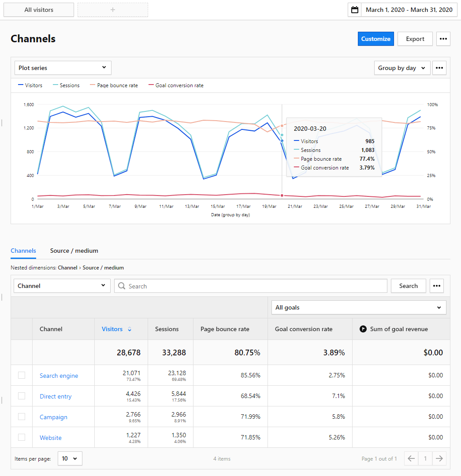The height and width of the screenshot is (476, 461).
Task: Expand the Plot series dropdown
Action: tap(63, 68)
